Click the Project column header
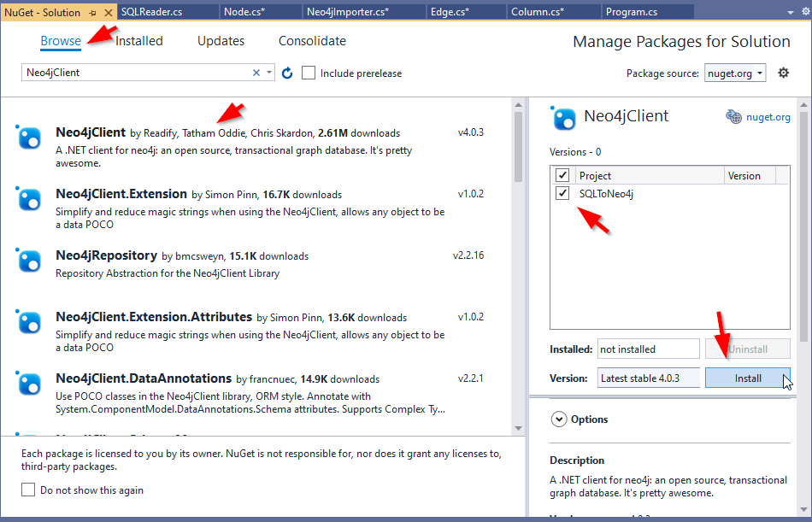 point(650,175)
